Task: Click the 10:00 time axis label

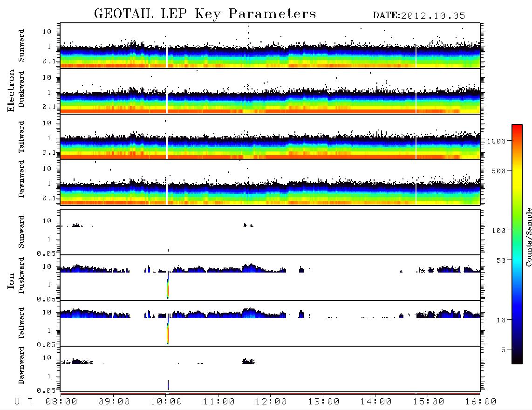Action: [x=166, y=402]
